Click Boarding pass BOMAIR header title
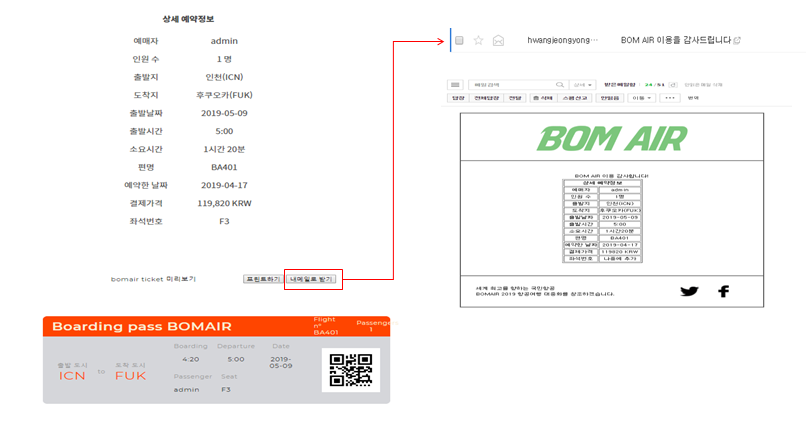 142,326
